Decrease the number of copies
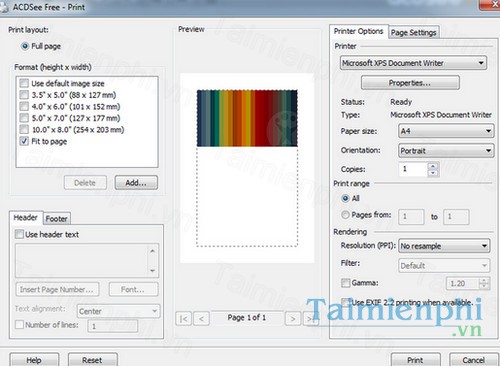 433,173
